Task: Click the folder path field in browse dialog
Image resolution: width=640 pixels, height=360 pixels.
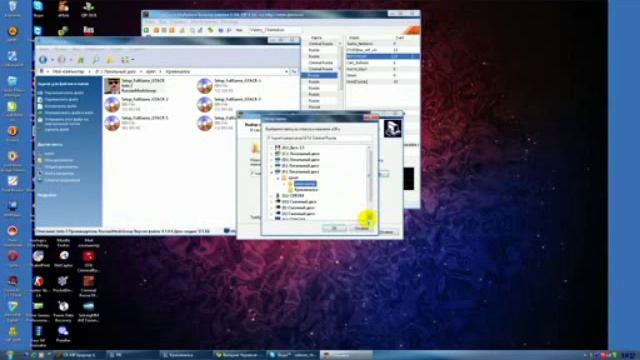Action: tap(319, 138)
